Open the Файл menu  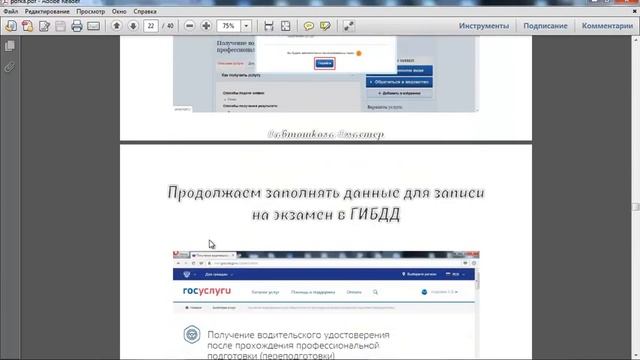point(11,11)
